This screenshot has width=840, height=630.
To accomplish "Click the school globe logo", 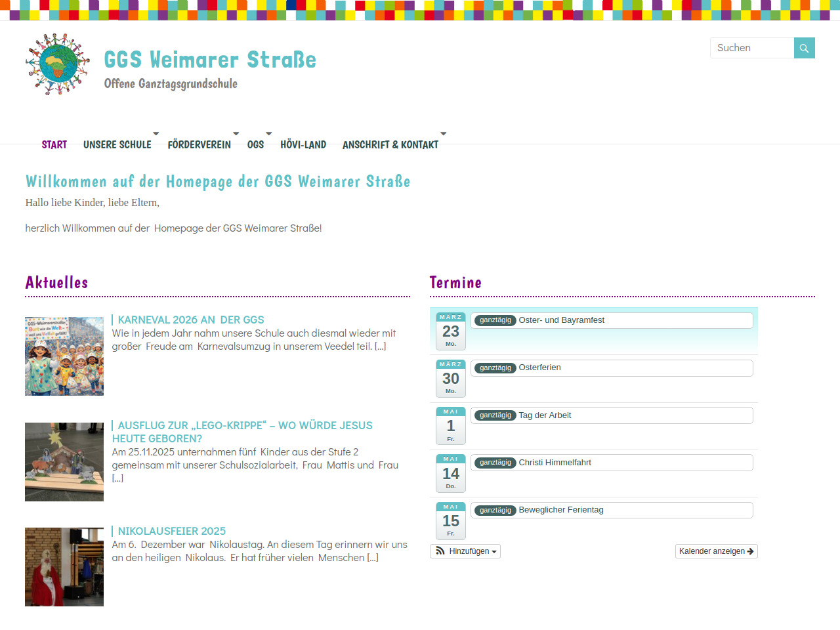I will (58, 64).
